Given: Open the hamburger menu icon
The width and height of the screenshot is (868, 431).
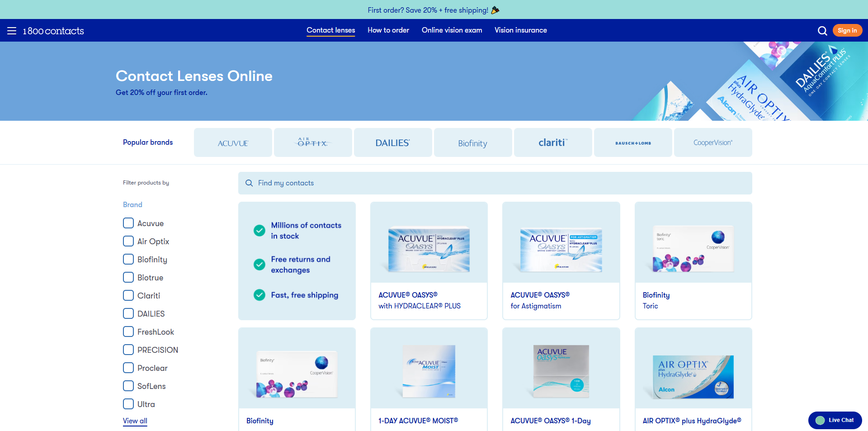Looking at the screenshot, I should pos(12,31).
